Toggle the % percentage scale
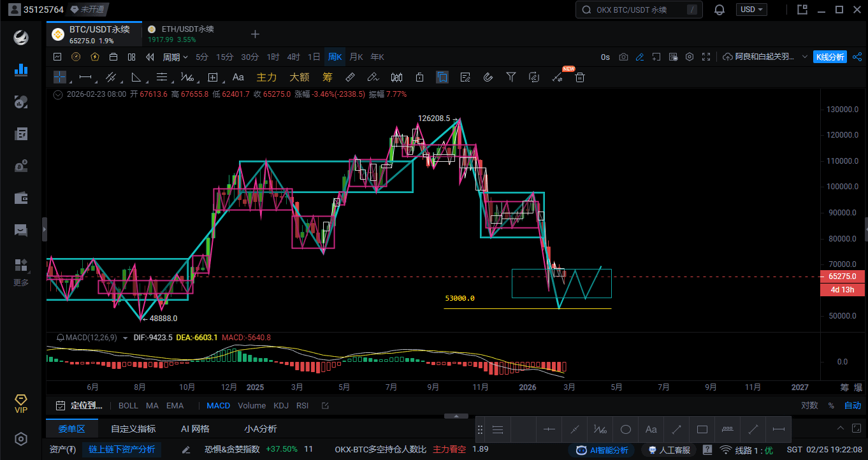The height and width of the screenshot is (460, 868). (x=831, y=405)
